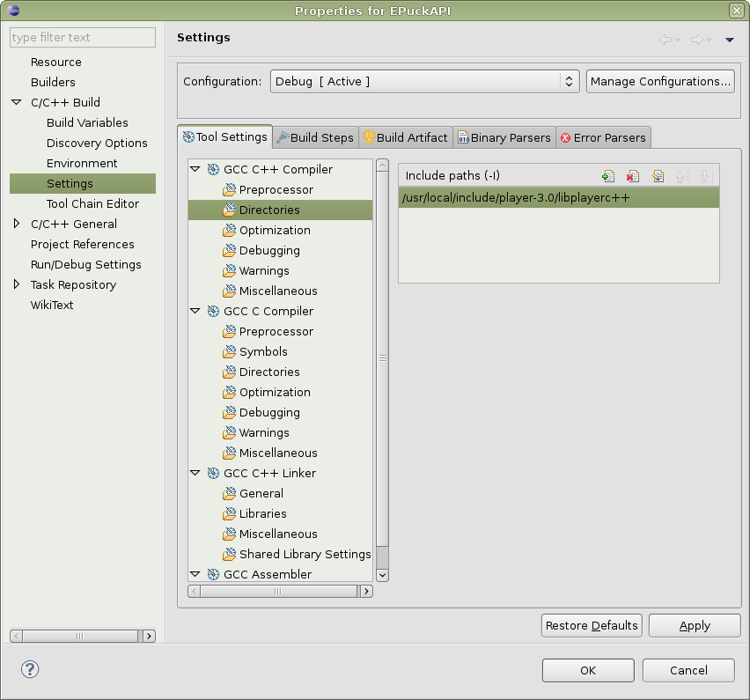This screenshot has height=700, width=750.
Task: Open Project References page
Action: (x=82, y=244)
